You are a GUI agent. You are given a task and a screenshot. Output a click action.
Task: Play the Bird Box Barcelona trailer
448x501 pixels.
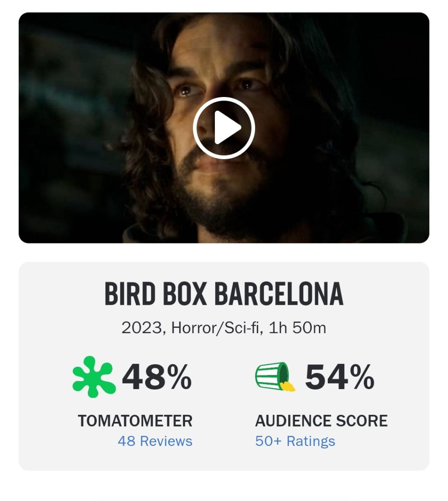tap(224, 128)
